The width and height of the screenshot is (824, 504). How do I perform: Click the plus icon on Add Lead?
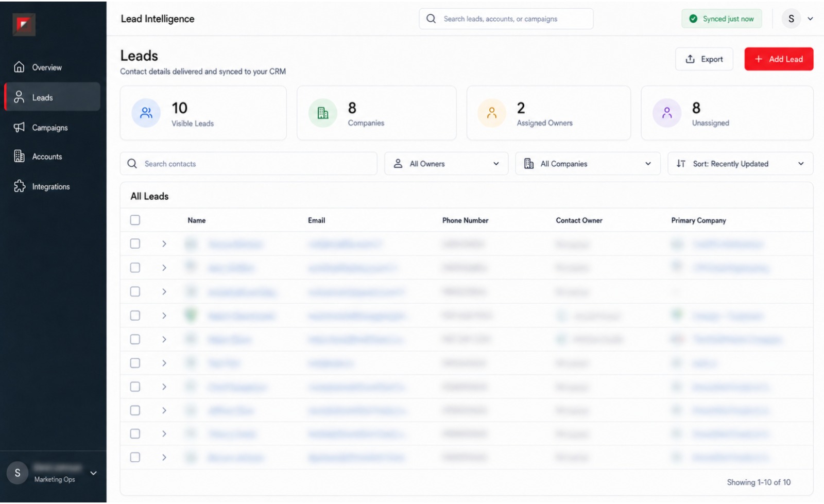[759, 59]
